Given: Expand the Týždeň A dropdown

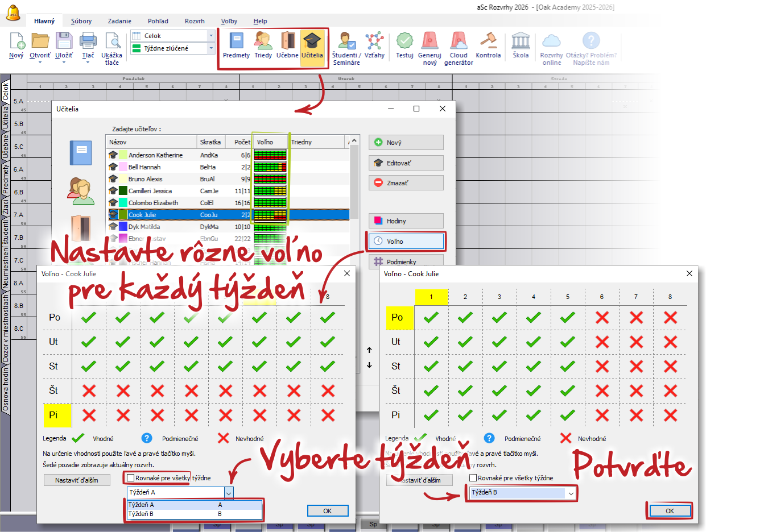Looking at the screenshot, I should point(229,493).
